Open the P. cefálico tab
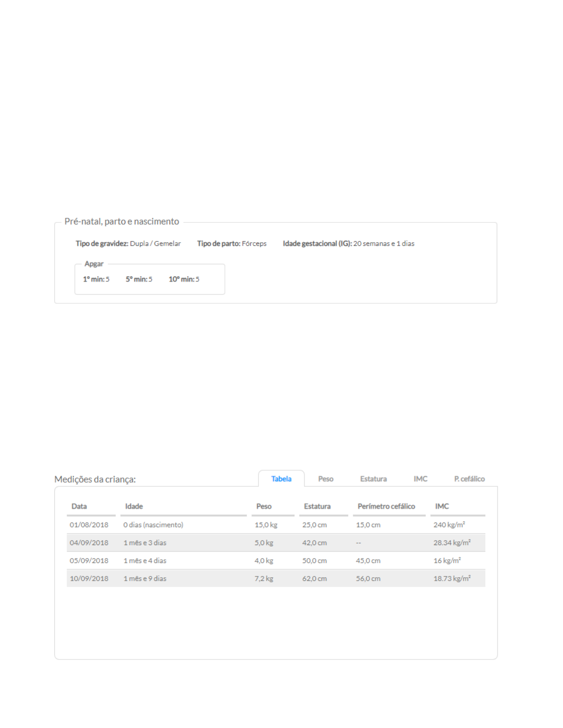 pyautogui.click(x=469, y=479)
